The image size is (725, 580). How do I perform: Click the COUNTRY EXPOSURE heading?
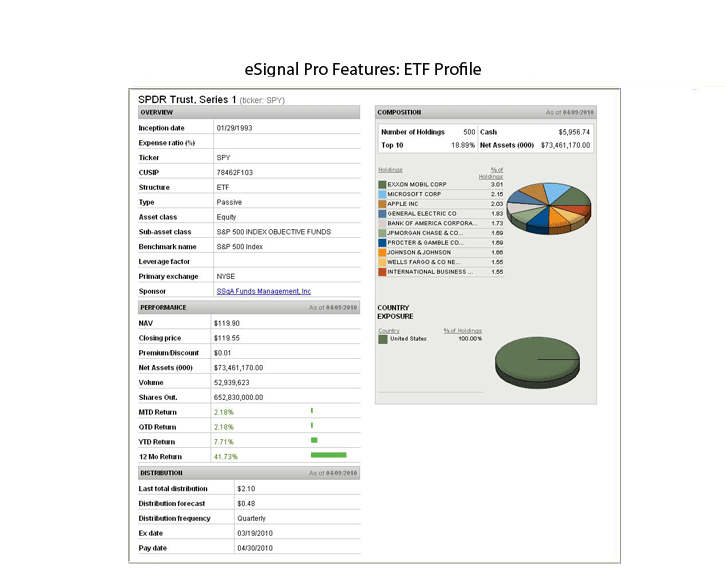(395, 312)
